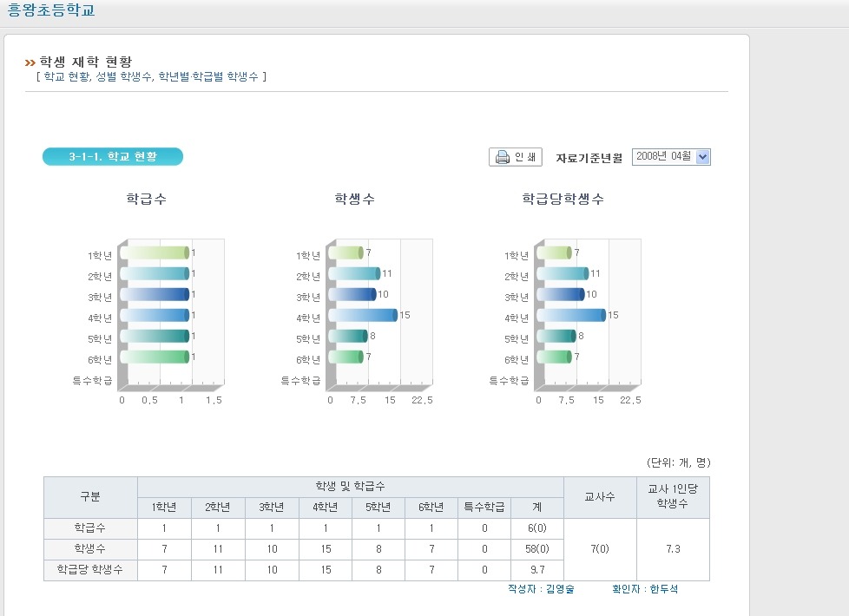Click the 5학년 bar in 학급당학생수 chart
Screen dimensions: 849x616
pos(556,336)
